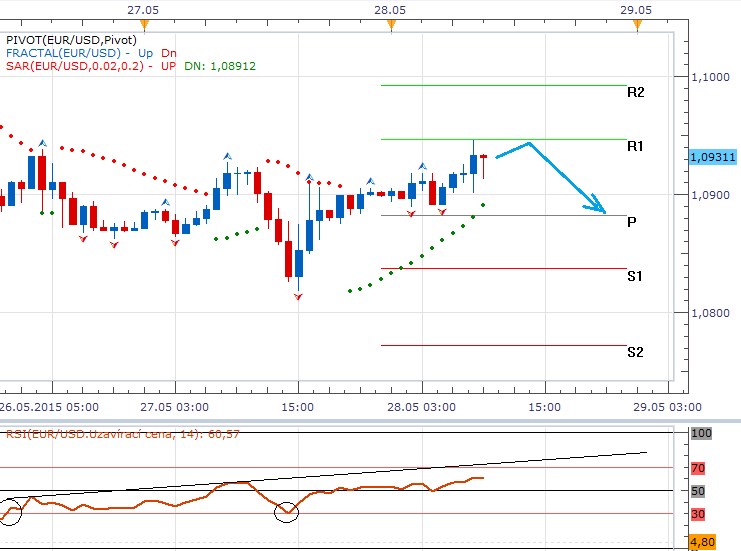Click the RSI 70 level label
This screenshot has height=551, width=741.
(698, 468)
